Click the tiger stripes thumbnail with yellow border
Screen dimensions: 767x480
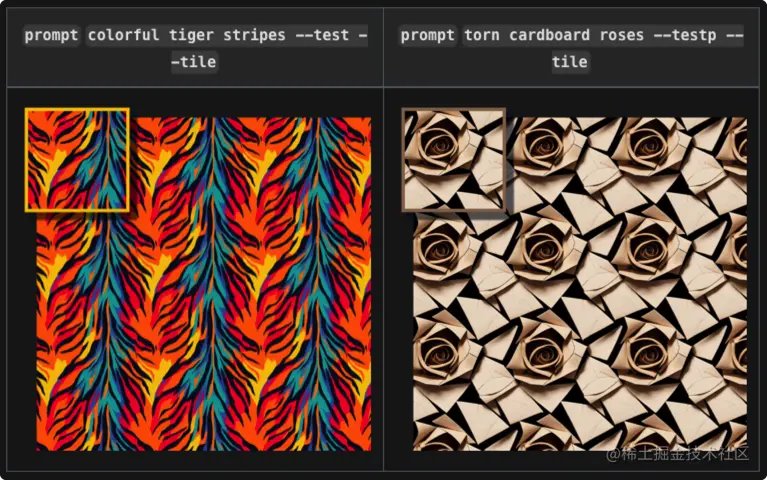[x=77, y=160]
